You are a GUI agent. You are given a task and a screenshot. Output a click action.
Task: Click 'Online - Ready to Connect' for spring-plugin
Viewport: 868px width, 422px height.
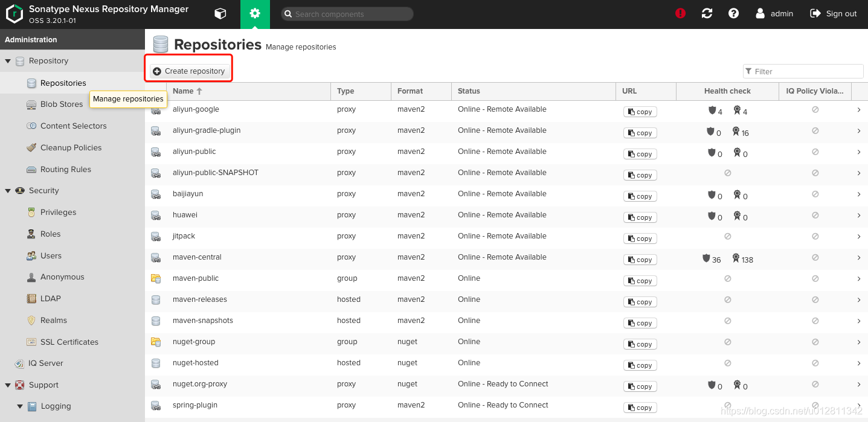503,405
